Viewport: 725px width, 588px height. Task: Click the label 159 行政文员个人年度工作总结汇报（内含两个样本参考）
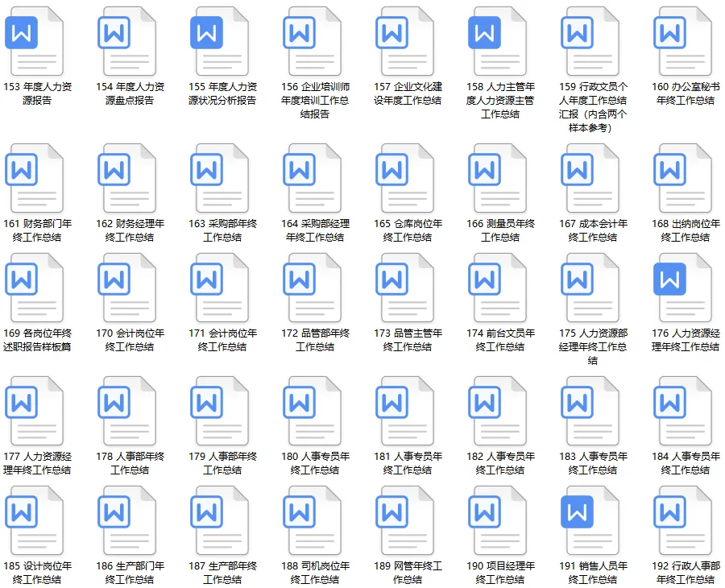tap(593, 107)
